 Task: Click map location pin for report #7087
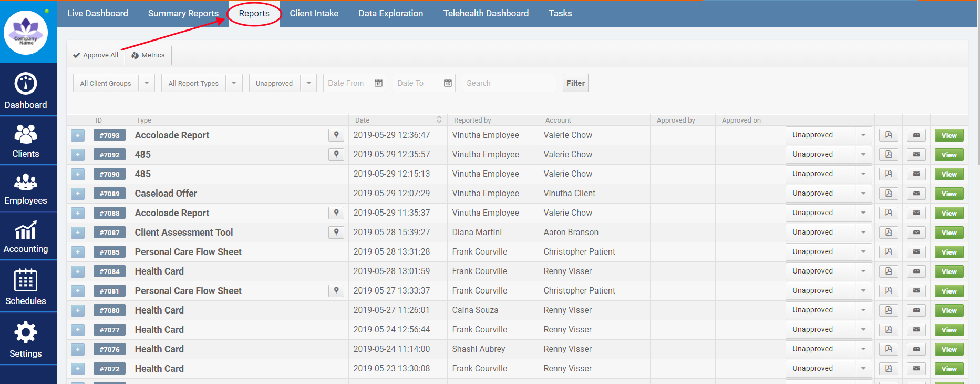tap(336, 232)
